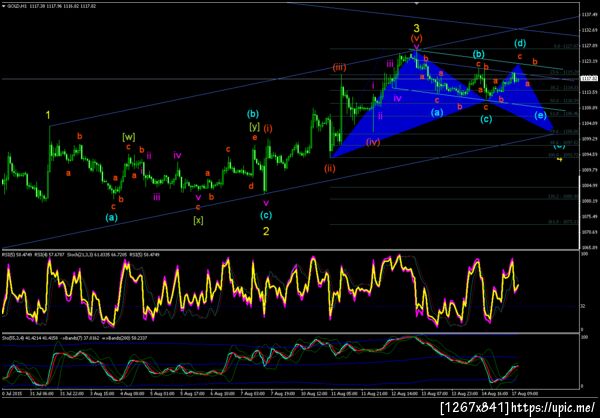600x418 pixels.
Task: Click the 1132.69 price axis label
Action: pyautogui.click(x=589, y=30)
